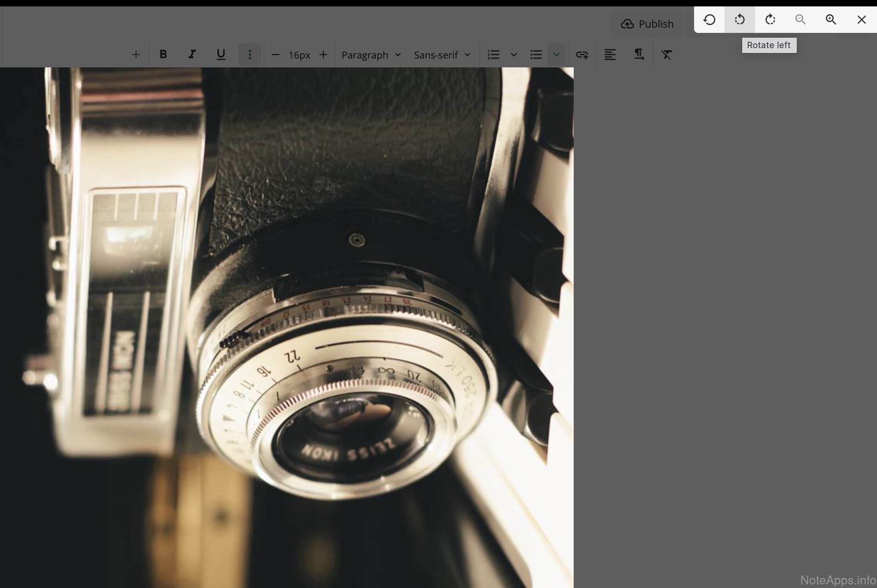Toggle italic formatting
This screenshot has width=877, height=588.
pos(192,55)
